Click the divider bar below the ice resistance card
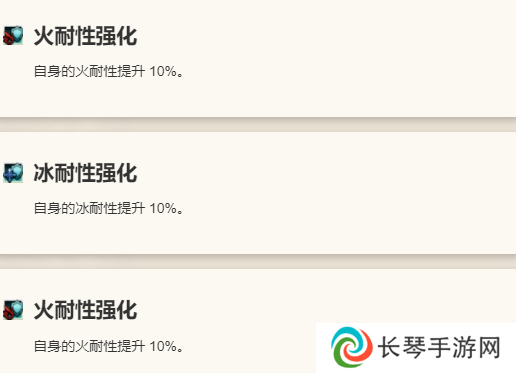This screenshot has width=516, height=373. click(258, 261)
